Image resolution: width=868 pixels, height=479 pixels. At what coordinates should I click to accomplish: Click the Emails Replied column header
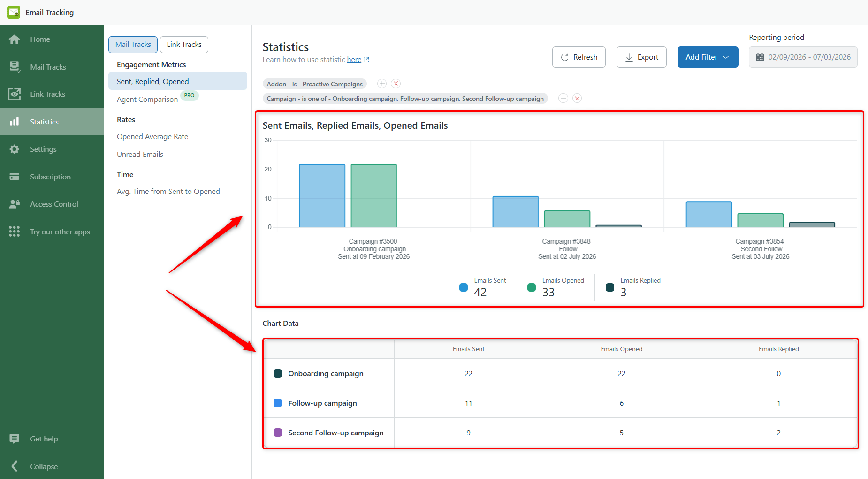pos(778,349)
